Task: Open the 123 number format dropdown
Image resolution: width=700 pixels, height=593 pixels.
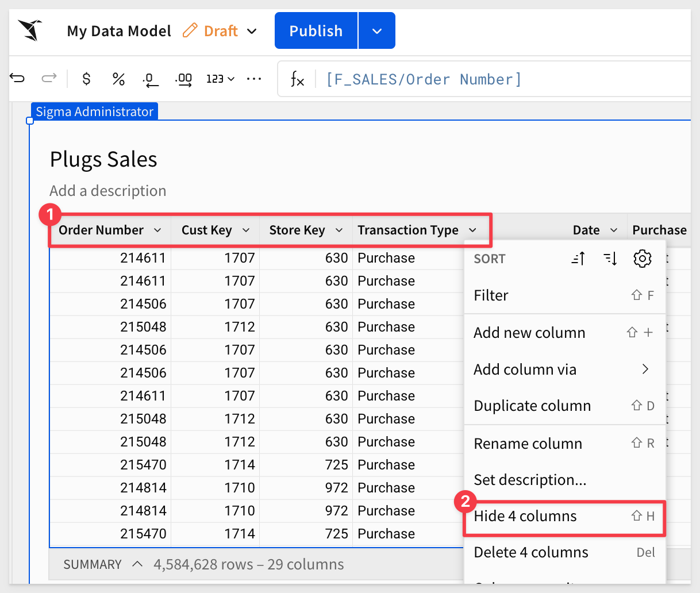Action: coord(220,79)
